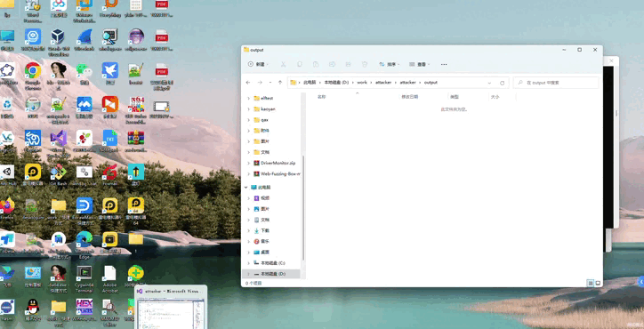This screenshot has height=329, width=644.
Task: Switch to large icons view in status bar
Action: [x=598, y=283]
